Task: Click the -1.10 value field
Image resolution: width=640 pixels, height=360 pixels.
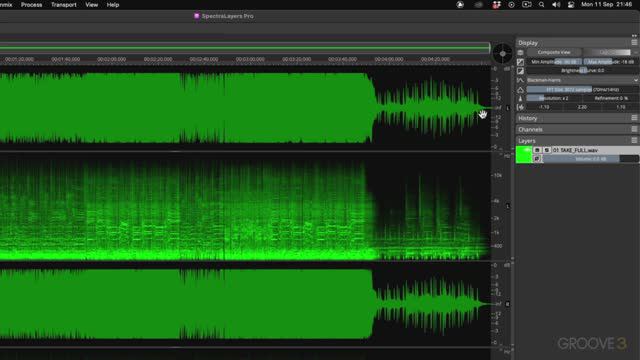Action: [544, 107]
